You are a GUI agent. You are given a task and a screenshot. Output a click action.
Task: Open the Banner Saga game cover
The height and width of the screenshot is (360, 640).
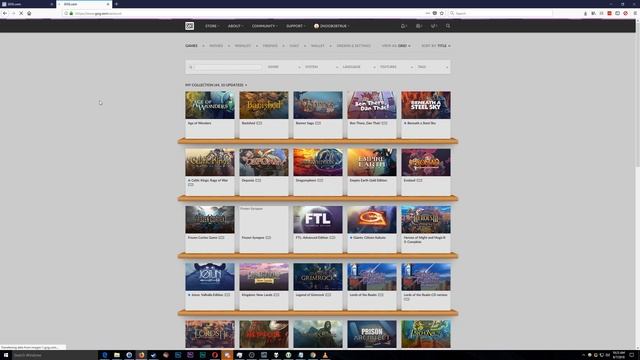click(x=318, y=105)
